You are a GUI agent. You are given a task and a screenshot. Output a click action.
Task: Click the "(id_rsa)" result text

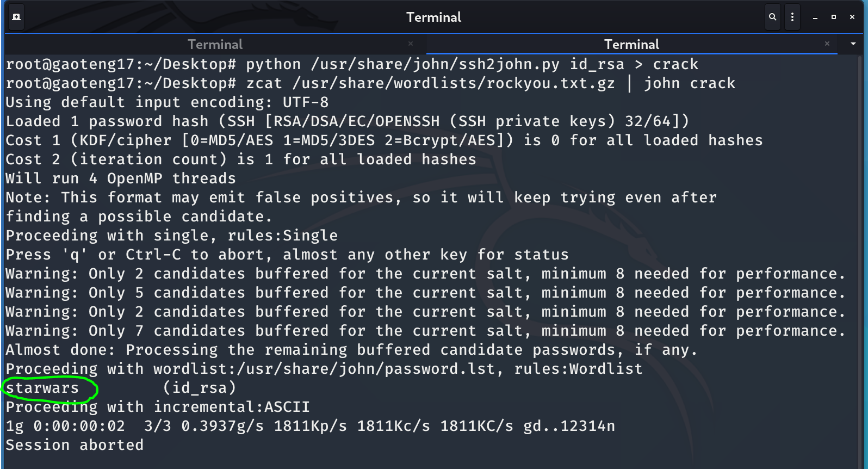[200, 388]
